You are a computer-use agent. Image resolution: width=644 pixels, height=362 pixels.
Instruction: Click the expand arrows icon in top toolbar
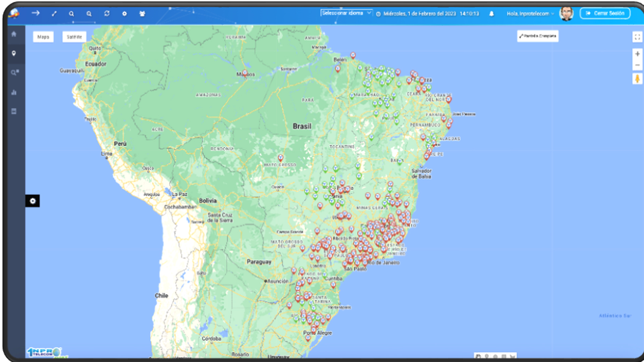coord(54,14)
